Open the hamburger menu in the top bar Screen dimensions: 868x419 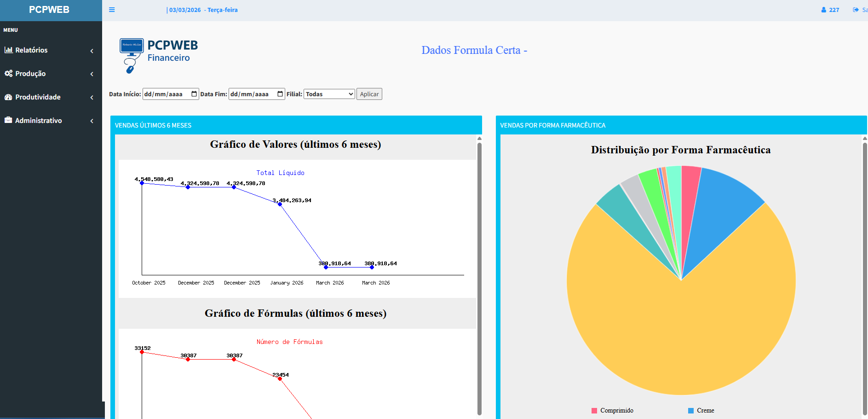coord(112,9)
